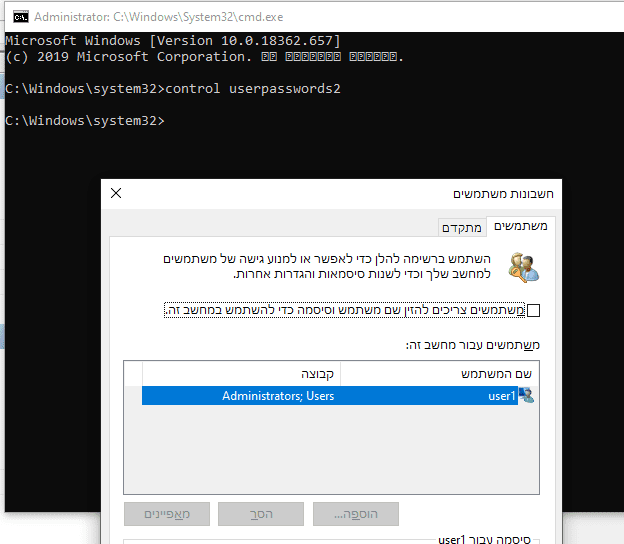
Task: Click the user1 account icon in list
Action: [526, 396]
